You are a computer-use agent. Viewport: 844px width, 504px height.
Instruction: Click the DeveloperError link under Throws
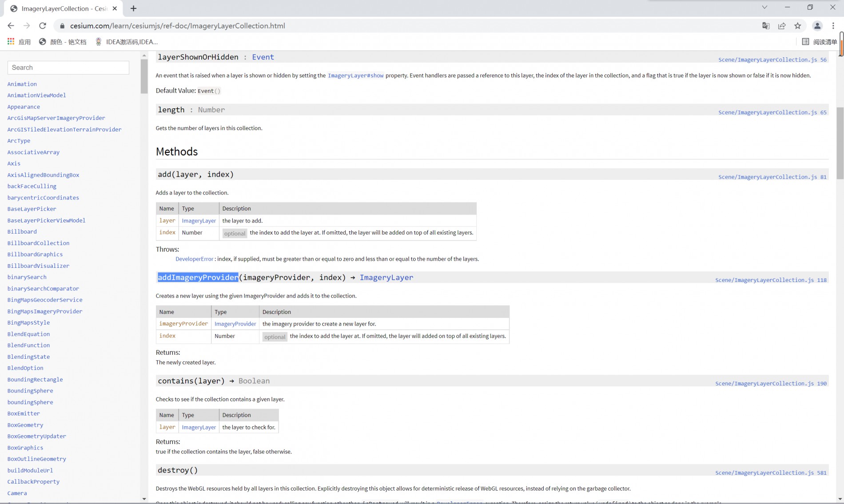(195, 259)
